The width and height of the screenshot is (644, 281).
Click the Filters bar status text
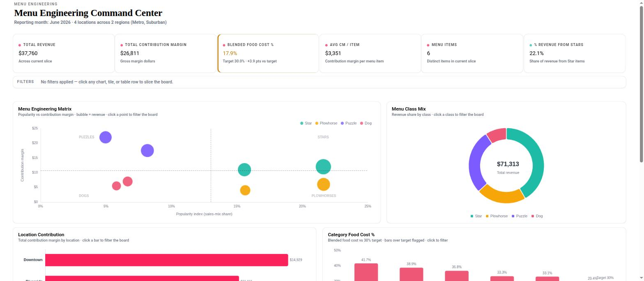tap(107, 82)
